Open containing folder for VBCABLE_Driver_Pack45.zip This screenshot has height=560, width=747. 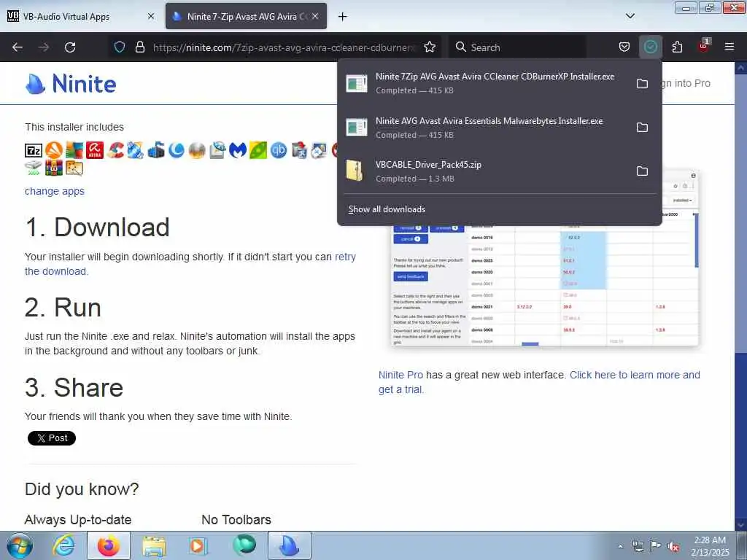tap(642, 171)
